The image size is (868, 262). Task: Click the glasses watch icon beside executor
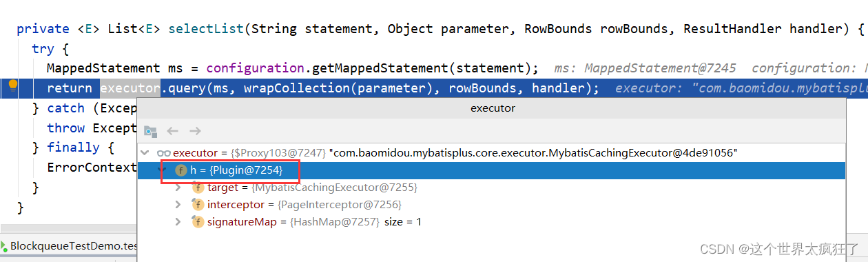tap(163, 152)
